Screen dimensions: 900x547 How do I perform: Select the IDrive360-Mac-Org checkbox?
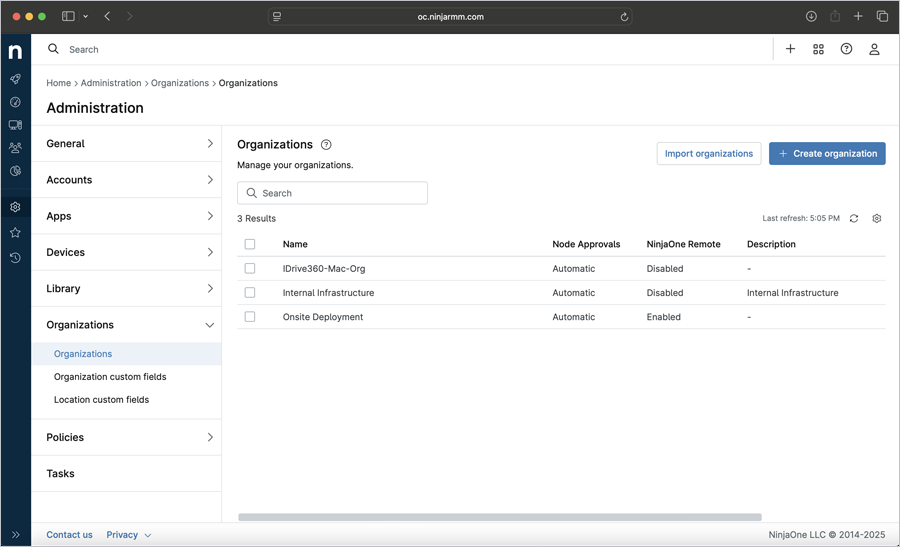250,269
